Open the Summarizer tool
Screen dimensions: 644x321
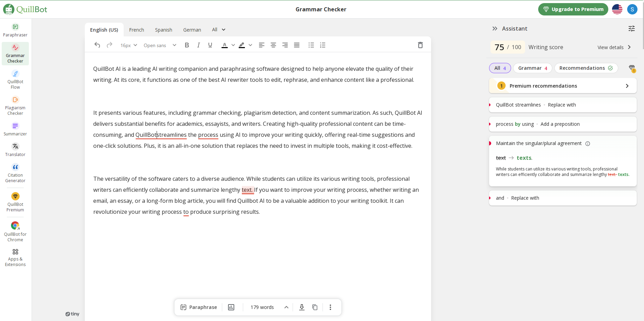15,129
